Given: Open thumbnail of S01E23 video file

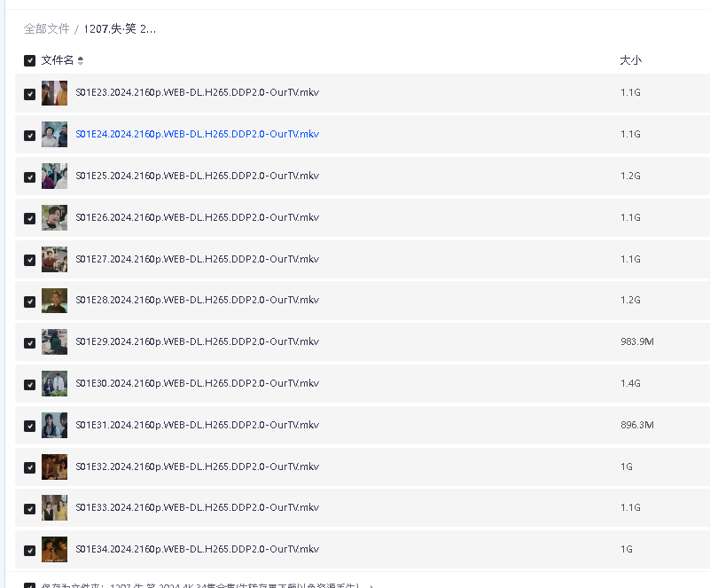Looking at the screenshot, I should (x=54, y=93).
